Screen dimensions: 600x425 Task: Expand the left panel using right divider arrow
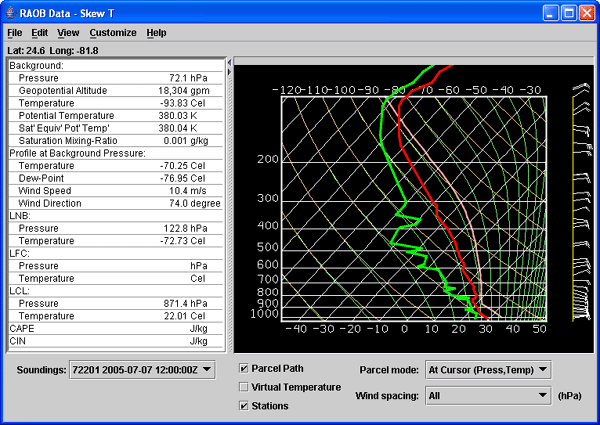[228, 70]
